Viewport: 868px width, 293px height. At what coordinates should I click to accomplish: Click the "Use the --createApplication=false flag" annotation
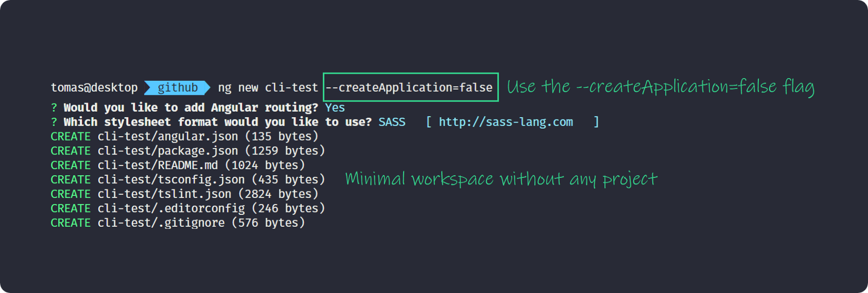tap(660, 87)
